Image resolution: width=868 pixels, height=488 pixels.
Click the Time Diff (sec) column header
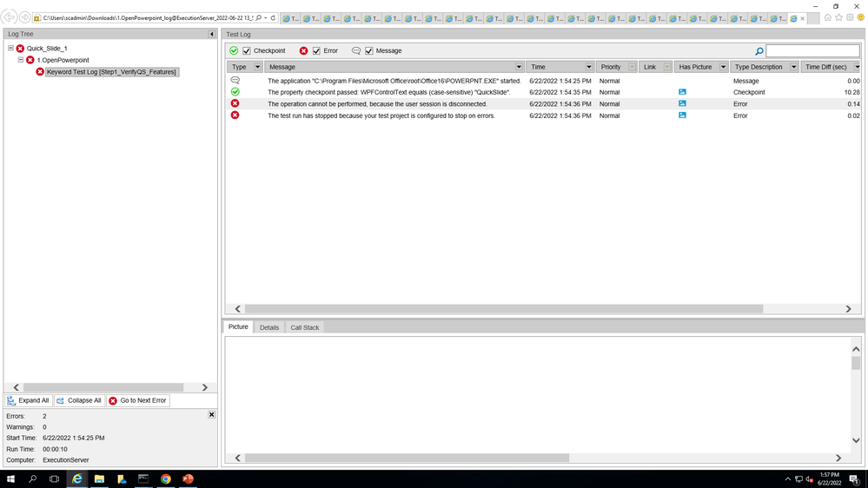pos(826,67)
